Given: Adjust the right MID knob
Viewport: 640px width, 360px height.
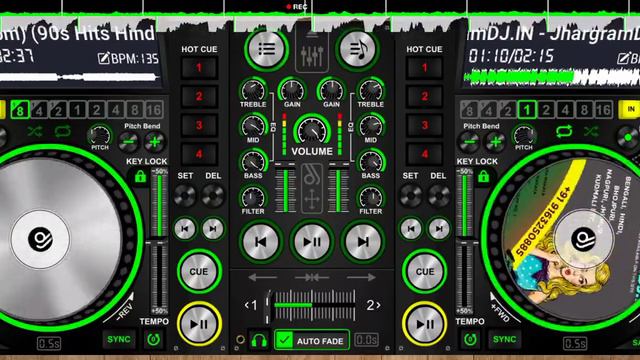Looking at the screenshot, I should coord(371,126).
